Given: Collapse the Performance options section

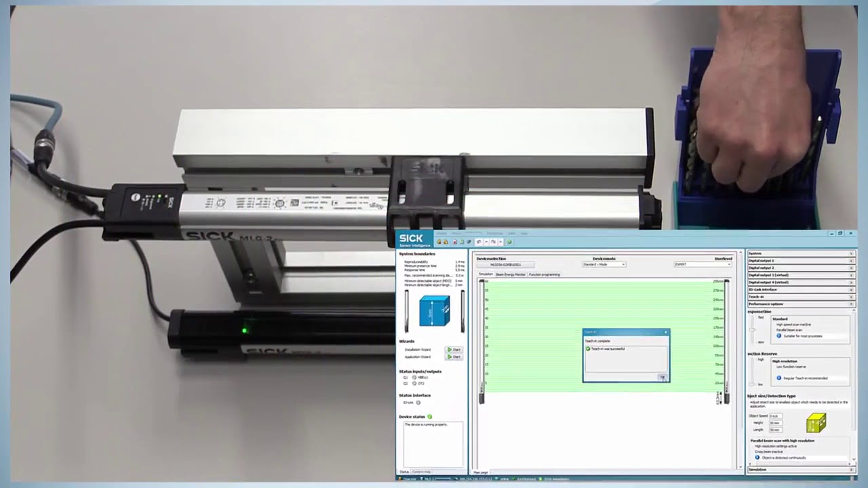Looking at the screenshot, I should [x=801, y=304].
